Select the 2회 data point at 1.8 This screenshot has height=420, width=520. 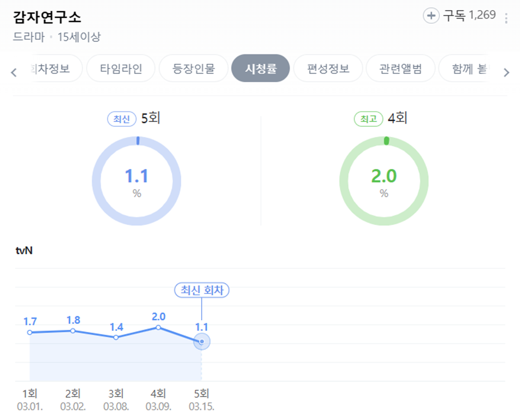click(x=73, y=331)
